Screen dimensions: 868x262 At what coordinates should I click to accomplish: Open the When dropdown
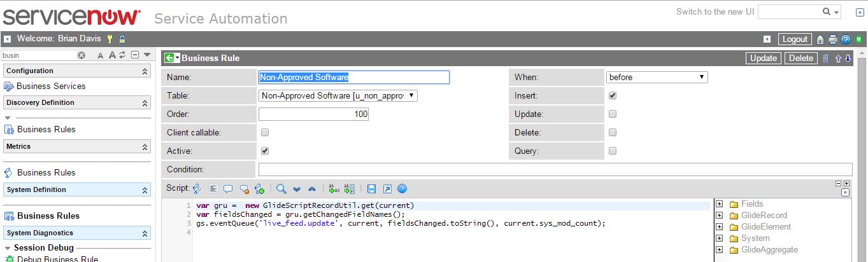[x=657, y=78]
